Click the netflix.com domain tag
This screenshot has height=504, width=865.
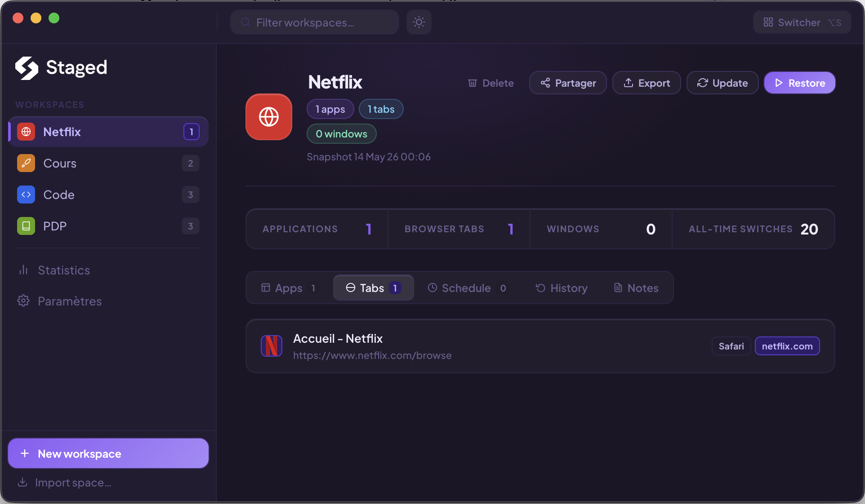tap(787, 346)
